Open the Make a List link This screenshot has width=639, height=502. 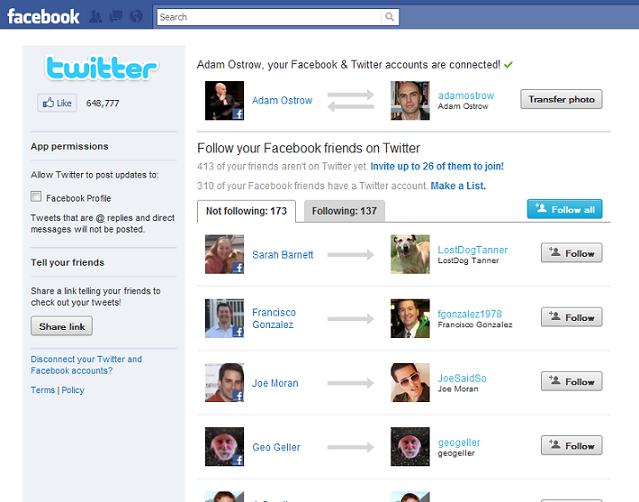pyautogui.click(x=458, y=186)
